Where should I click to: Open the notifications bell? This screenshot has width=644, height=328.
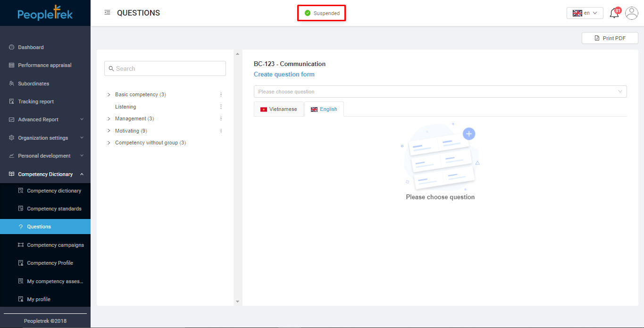tap(614, 13)
